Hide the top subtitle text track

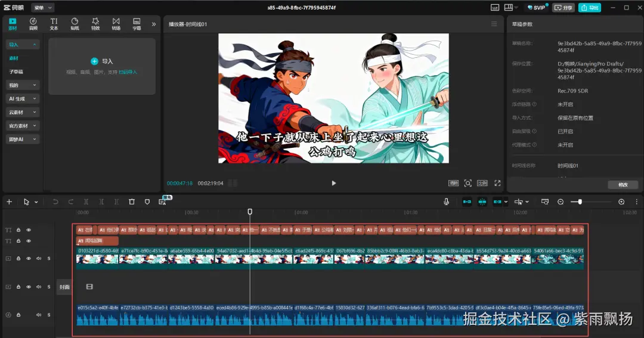(29, 230)
